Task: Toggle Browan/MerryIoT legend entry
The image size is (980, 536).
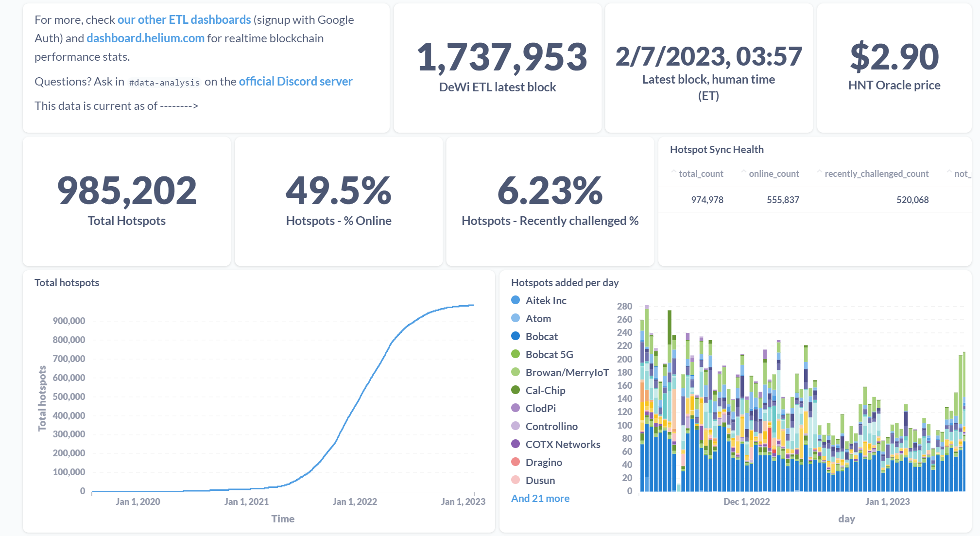Action: (560, 372)
